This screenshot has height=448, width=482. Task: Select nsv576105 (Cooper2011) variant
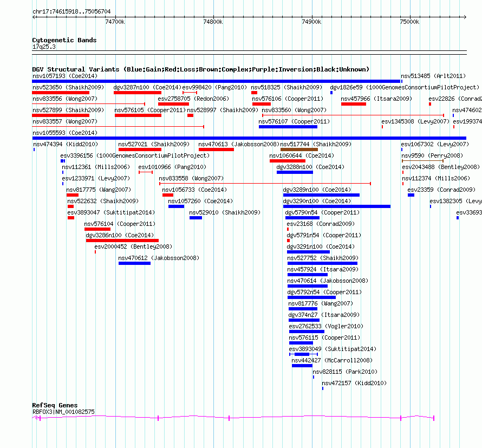pos(151,110)
